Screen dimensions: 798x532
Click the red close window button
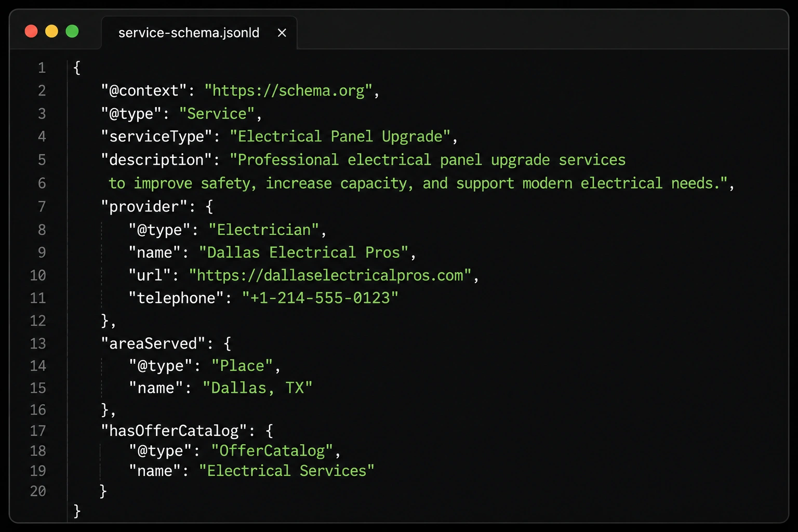(x=31, y=32)
